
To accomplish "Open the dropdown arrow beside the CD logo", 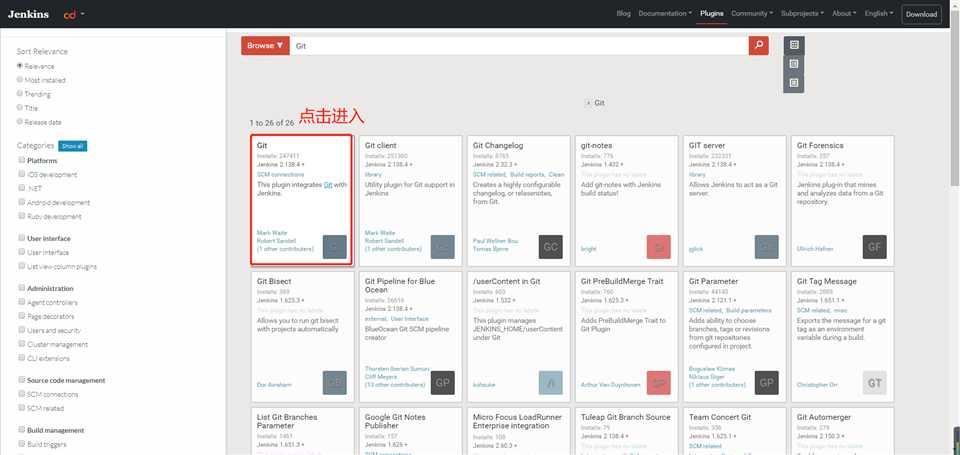I will click(x=83, y=14).
